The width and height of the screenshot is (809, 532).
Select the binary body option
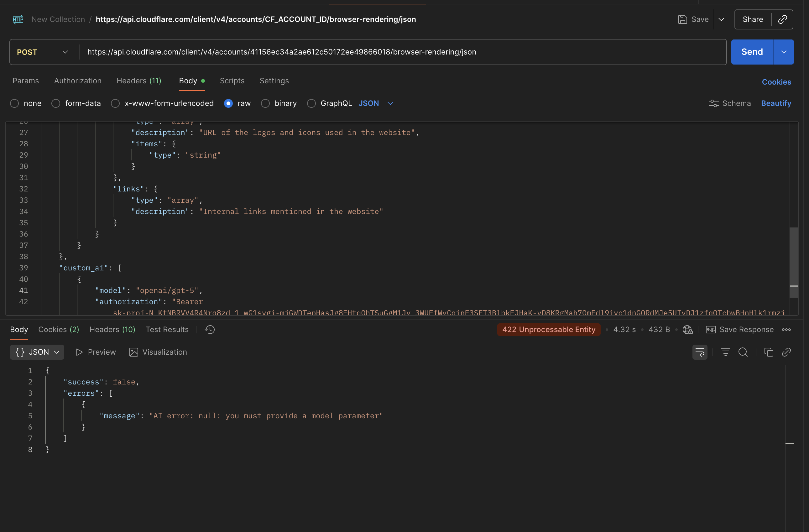pos(265,103)
